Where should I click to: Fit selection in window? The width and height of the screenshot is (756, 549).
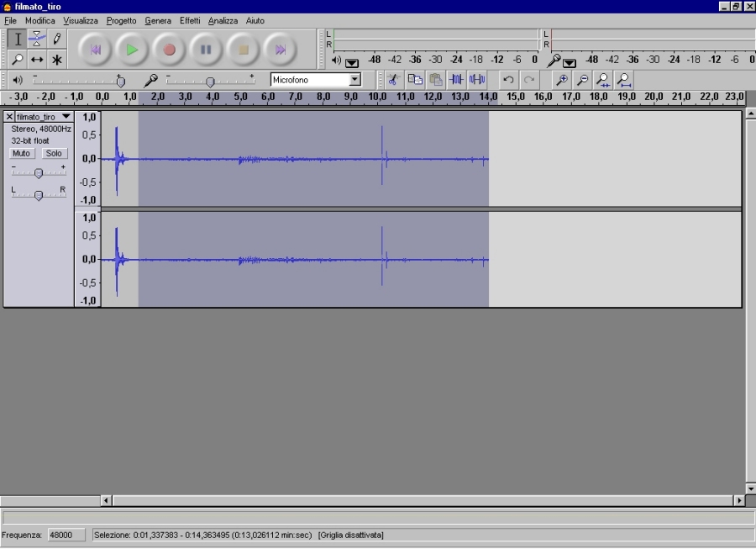602,80
